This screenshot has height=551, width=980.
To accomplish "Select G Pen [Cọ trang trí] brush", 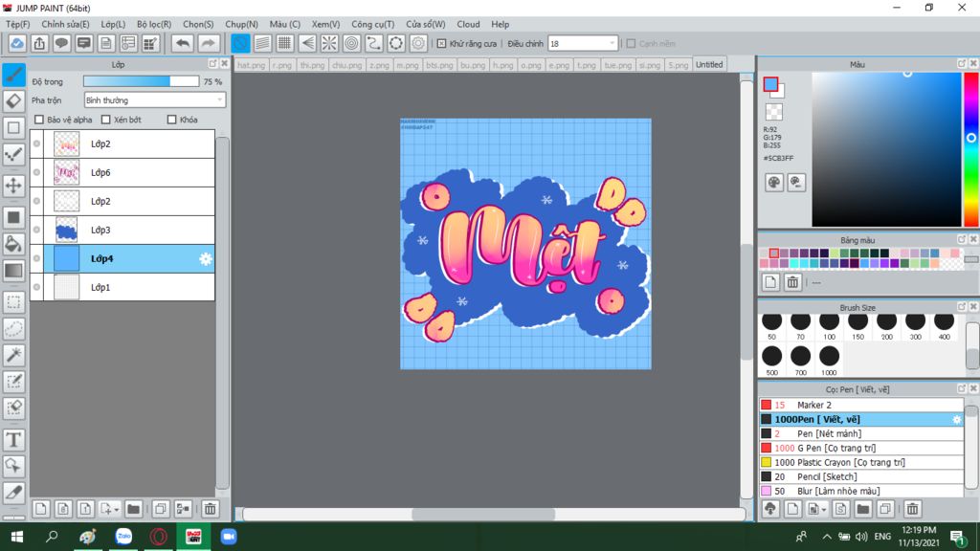I will click(861, 448).
